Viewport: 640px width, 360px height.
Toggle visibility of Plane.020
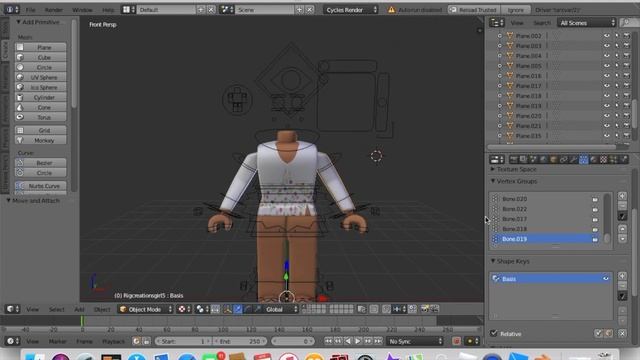click(607, 116)
